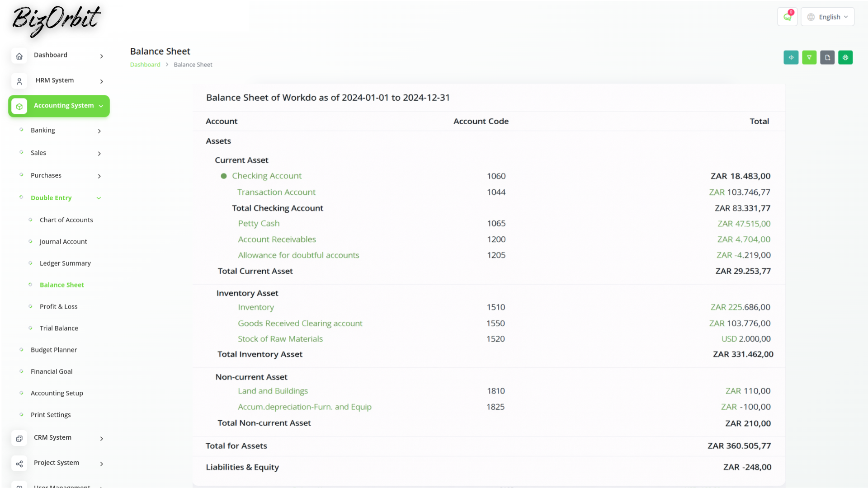The width and height of the screenshot is (868, 488).
Task: Click the teal split view icon button
Action: click(x=791, y=57)
